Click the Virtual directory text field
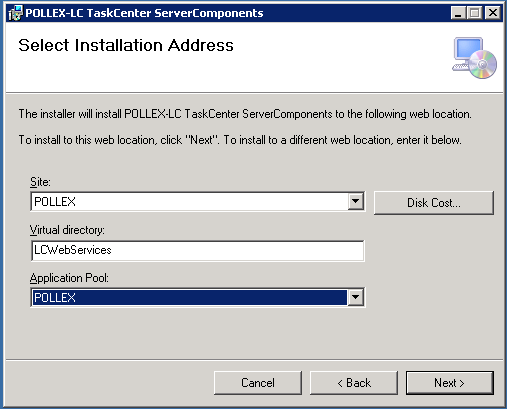 [198, 250]
